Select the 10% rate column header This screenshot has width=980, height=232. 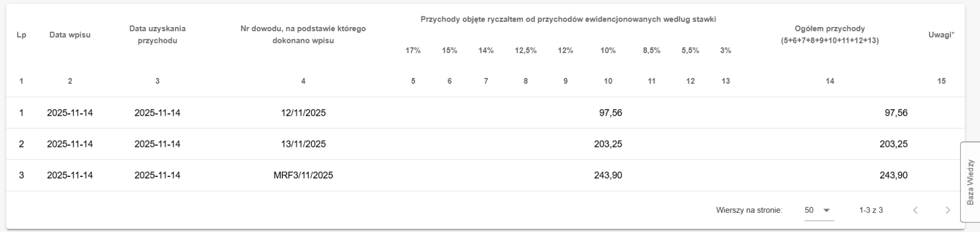click(x=608, y=50)
